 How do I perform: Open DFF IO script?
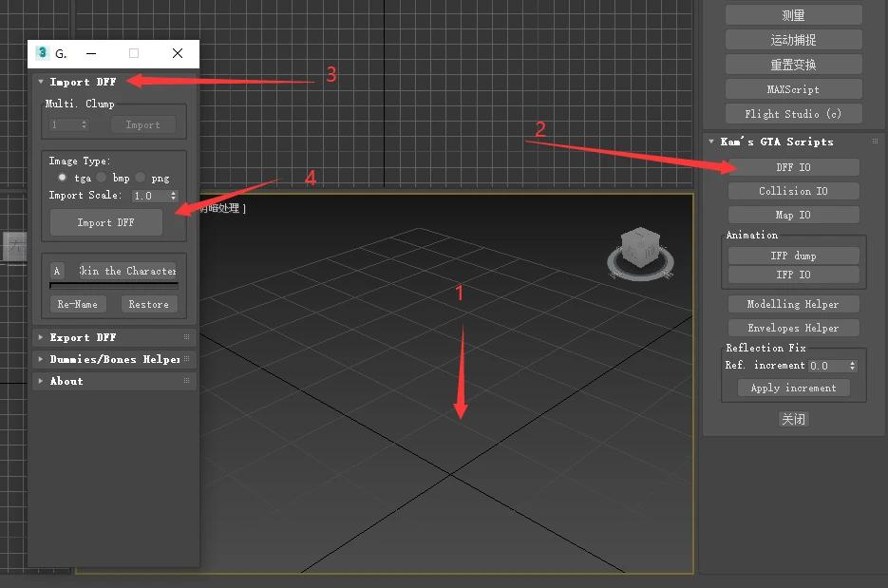pyautogui.click(x=793, y=167)
